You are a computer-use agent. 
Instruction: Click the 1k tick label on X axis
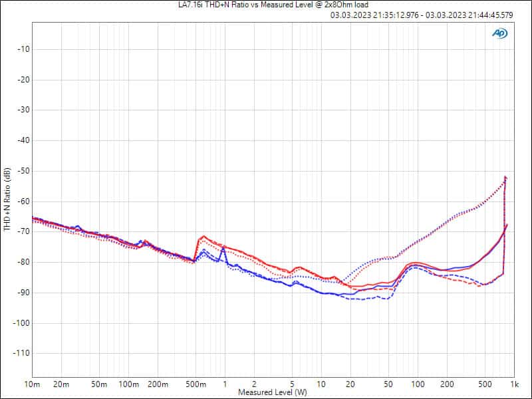point(514,385)
